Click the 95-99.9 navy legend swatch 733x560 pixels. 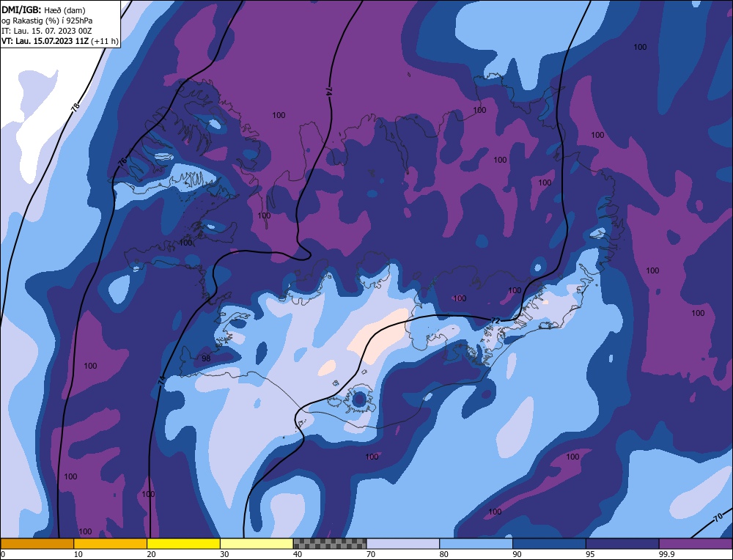(x=622, y=544)
